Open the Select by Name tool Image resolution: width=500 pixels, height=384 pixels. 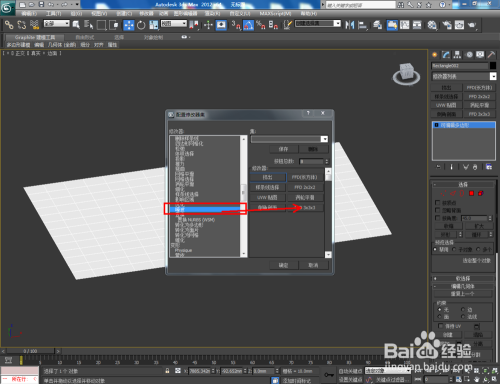click(88, 25)
